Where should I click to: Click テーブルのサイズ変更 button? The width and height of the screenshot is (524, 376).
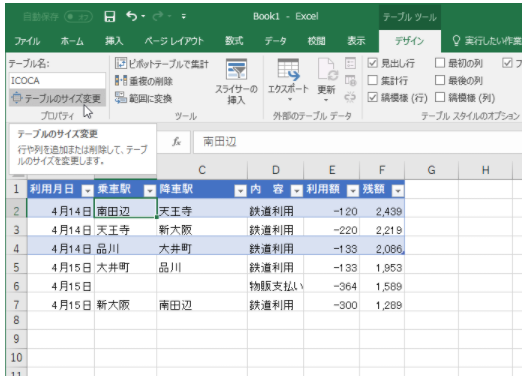57,98
